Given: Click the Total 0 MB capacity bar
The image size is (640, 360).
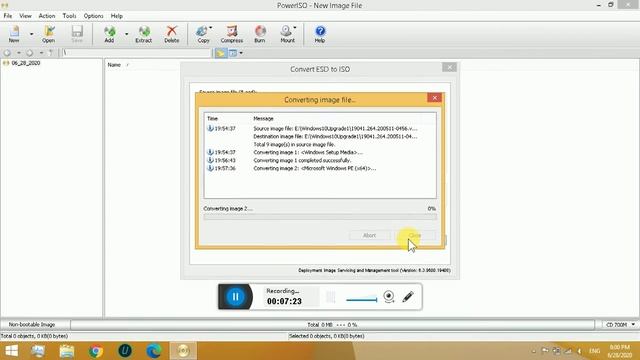Looking at the screenshot, I should tap(332, 325).
